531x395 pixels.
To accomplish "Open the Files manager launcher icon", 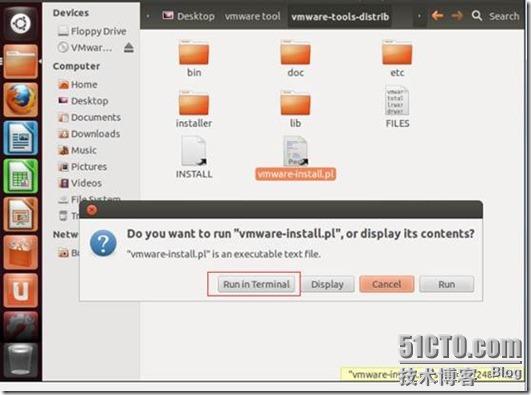I will tap(20, 61).
